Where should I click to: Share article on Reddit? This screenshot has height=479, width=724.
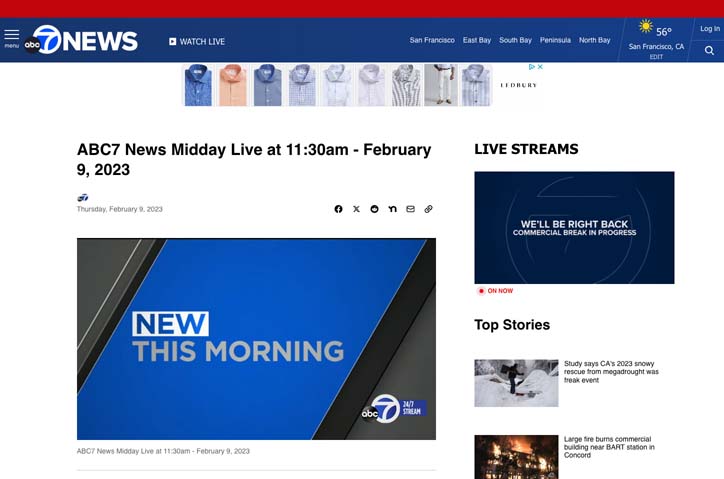pos(374,209)
